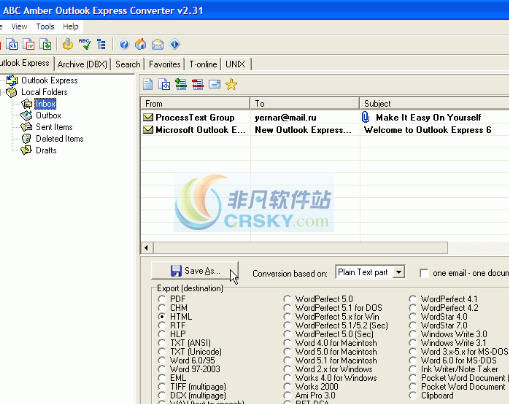Select RTF export format

click(x=161, y=325)
